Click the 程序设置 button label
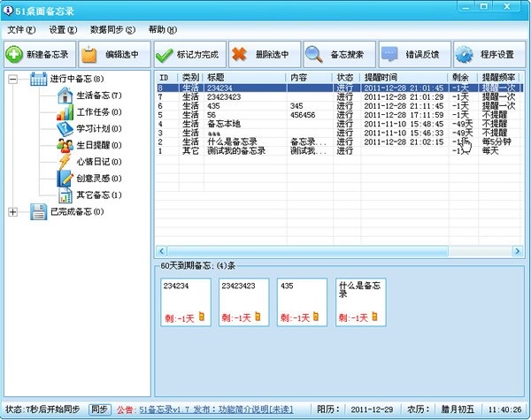 (496, 55)
